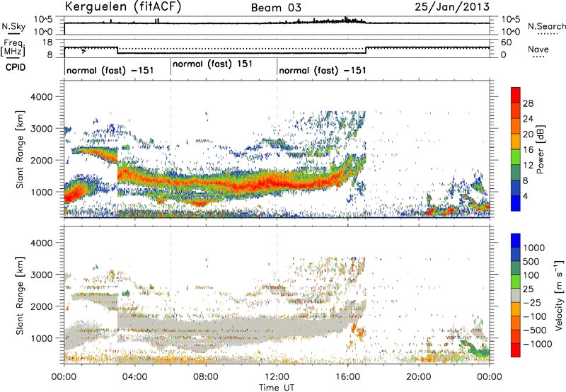The height and width of the screenshot is (392, 566).
Task: Click the 'Power [dB]' color bar label
Action: (x=540, y=150)
